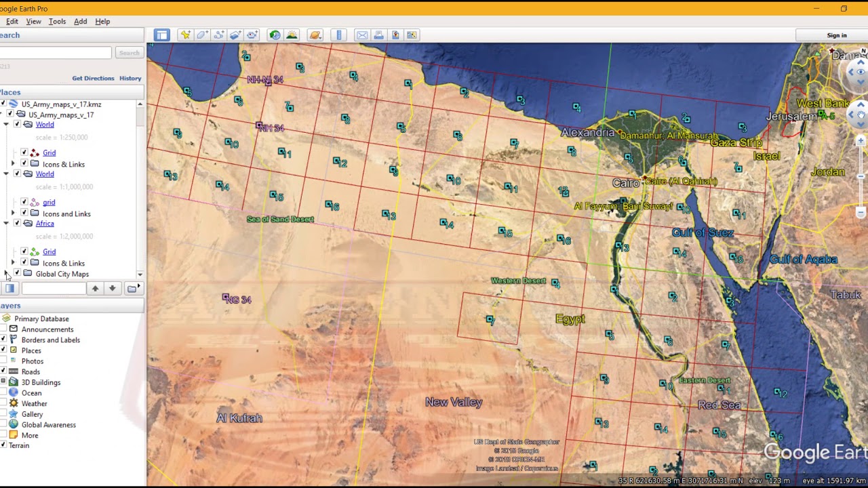Click the Print toolbar icon
The height and width of the screenshot is (488, 868).
click(x=378, y=35)
